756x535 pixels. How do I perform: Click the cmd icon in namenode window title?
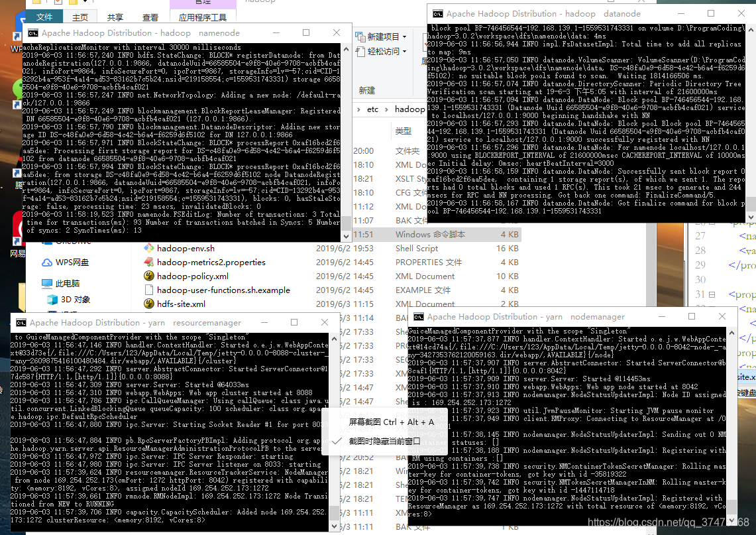click(x=32, y=32)
